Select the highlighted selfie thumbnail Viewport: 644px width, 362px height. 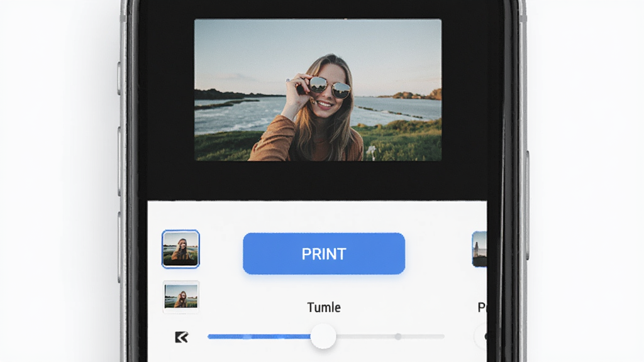click(x=180, y=249)
